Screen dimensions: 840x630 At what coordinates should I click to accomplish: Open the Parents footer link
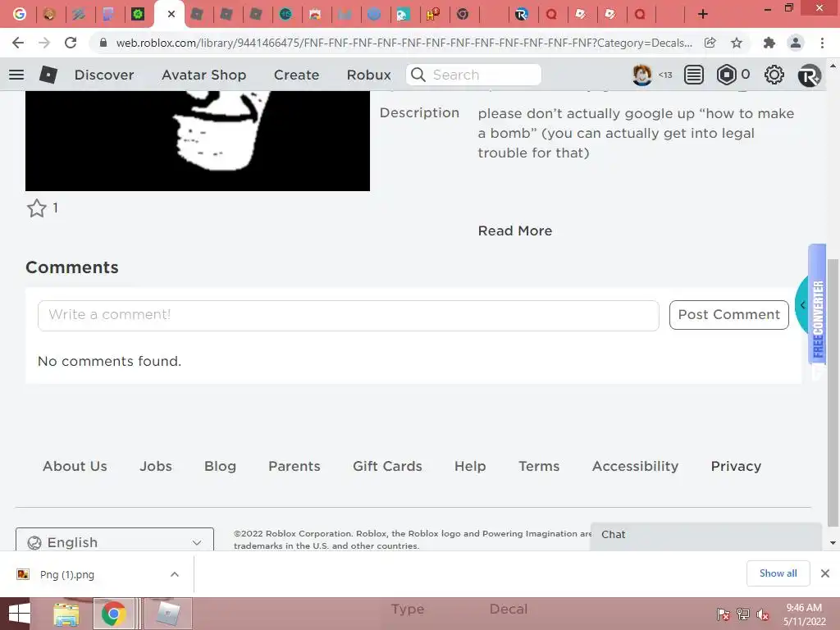294,466
